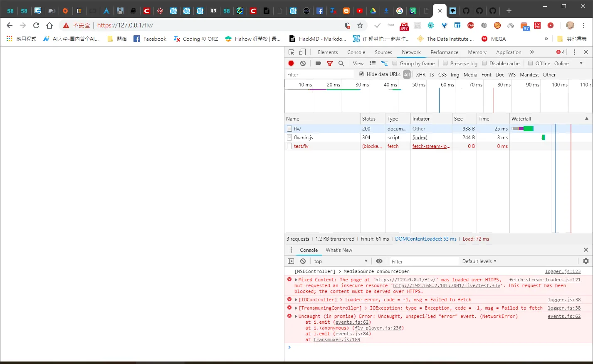Click the network Filter text field
The height and width of the screenshot is (364, 593).
[x=319, y=74]
